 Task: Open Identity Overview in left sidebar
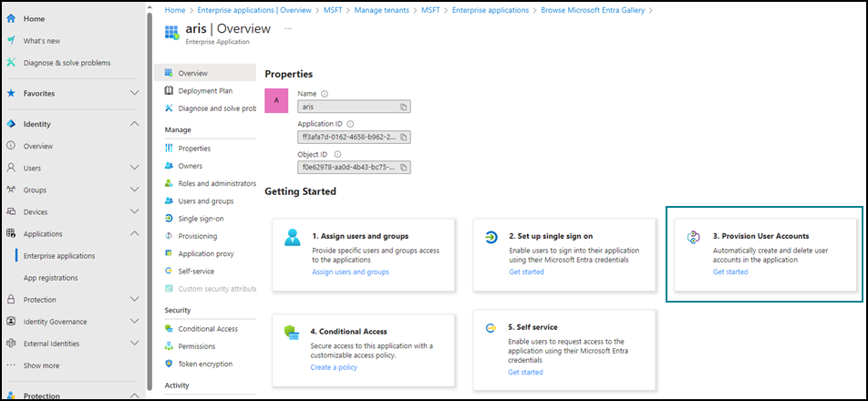click(x=37, y=146)
